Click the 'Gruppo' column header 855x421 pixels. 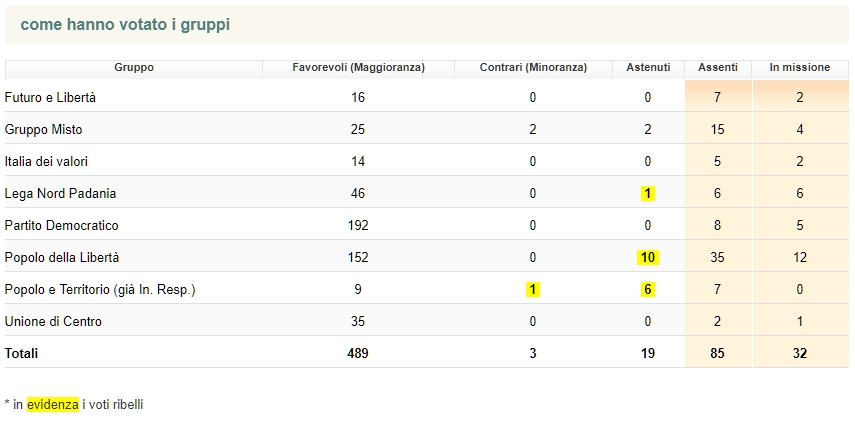[134, 68]
